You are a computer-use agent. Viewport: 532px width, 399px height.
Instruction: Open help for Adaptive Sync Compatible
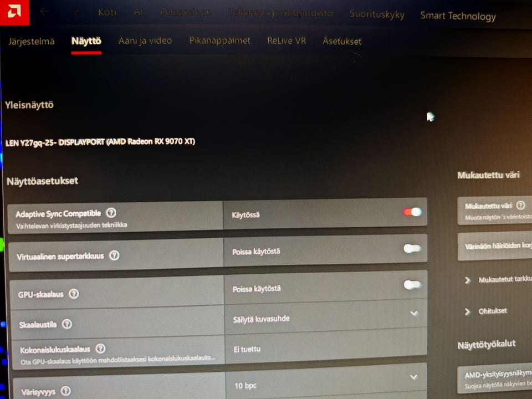click(111, 213)
